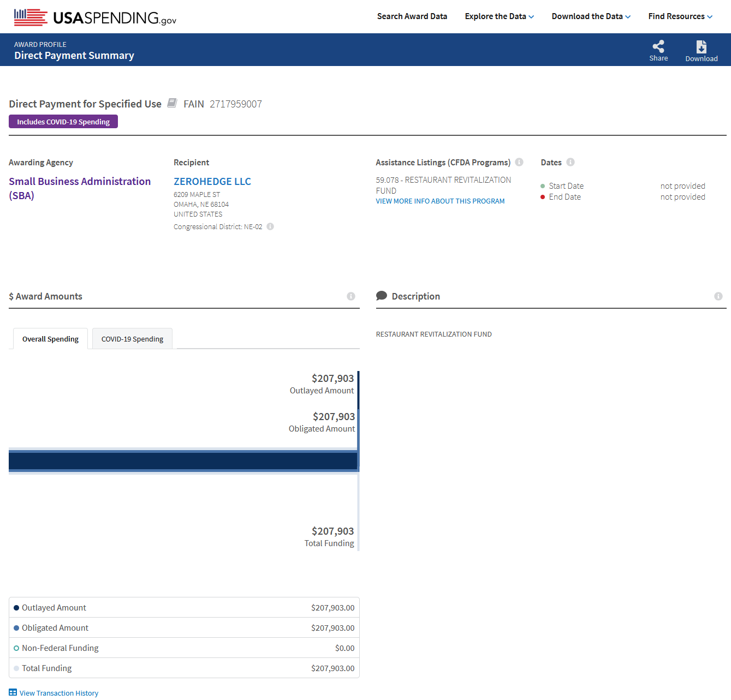The height and width of the screenshot is (700, 731).
Task: Open ZEROHEDGE LLC recipient profile
Action: (x=212, y=182)
